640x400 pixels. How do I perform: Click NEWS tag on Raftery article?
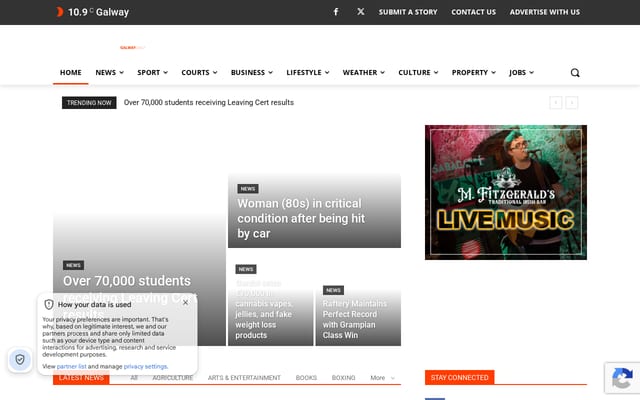[x=333, y=290]
